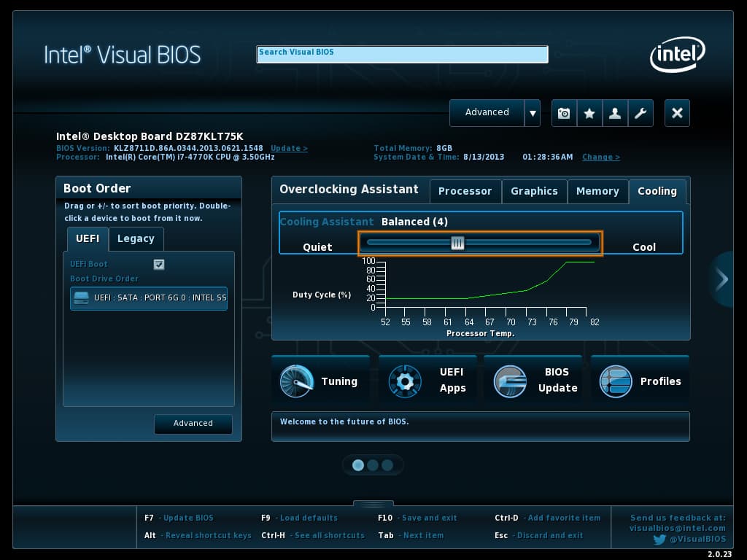Click Advanced button in Boot Order panel
Image resolution: width=747 pixels, height=560 pixels.
[193, 424]
